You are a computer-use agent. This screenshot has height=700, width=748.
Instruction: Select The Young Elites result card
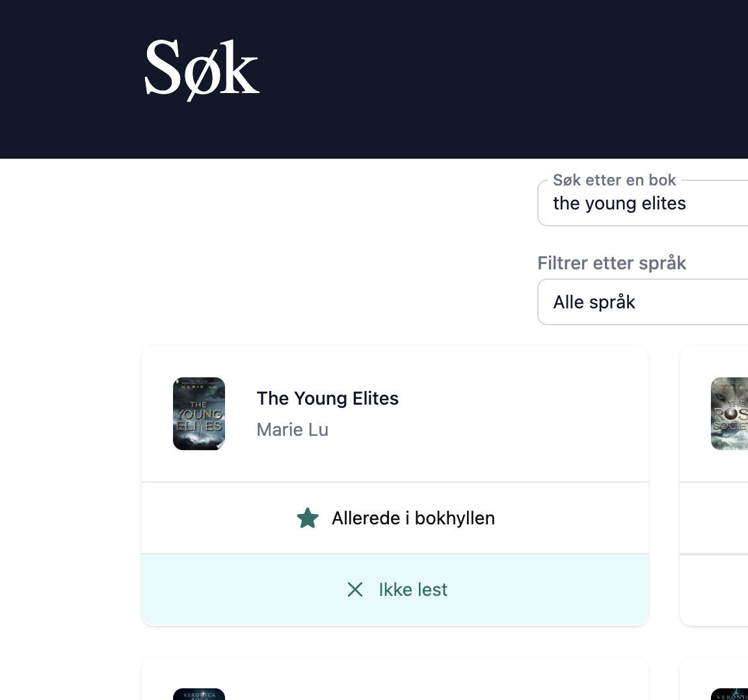pyautogui.click(x=395, y=414)
